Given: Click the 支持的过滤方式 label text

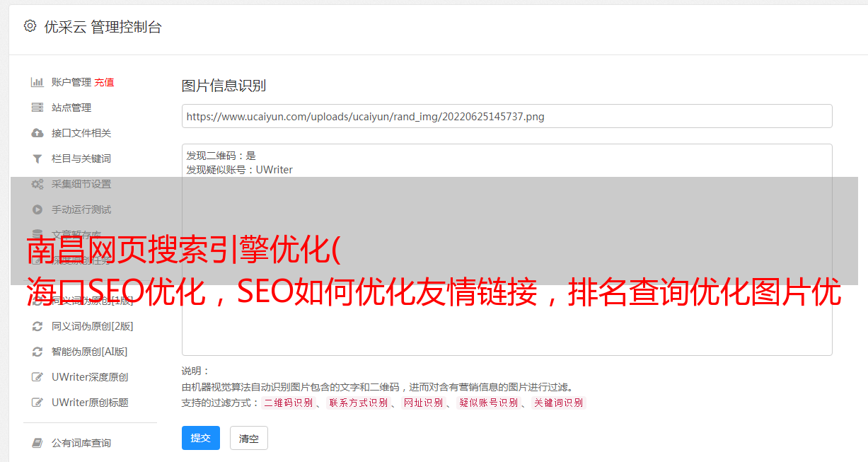Looking at the screenshot, I should pyautogui.click(x=220, y=403).
